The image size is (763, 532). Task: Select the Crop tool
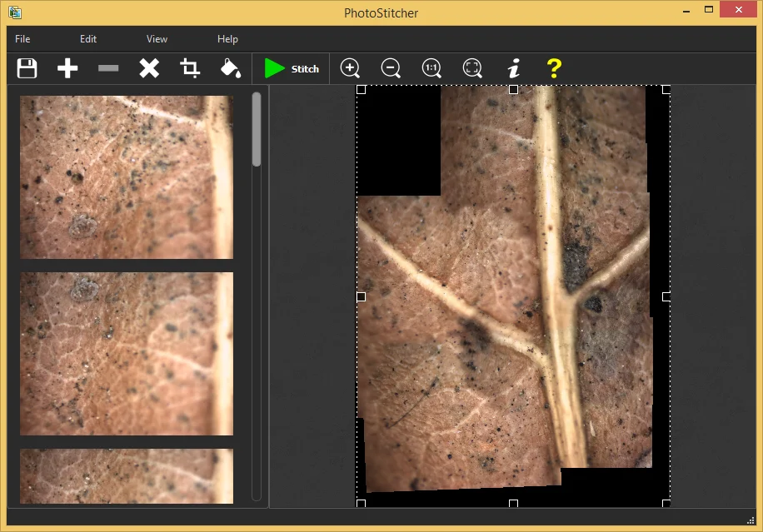pos(190,68)
